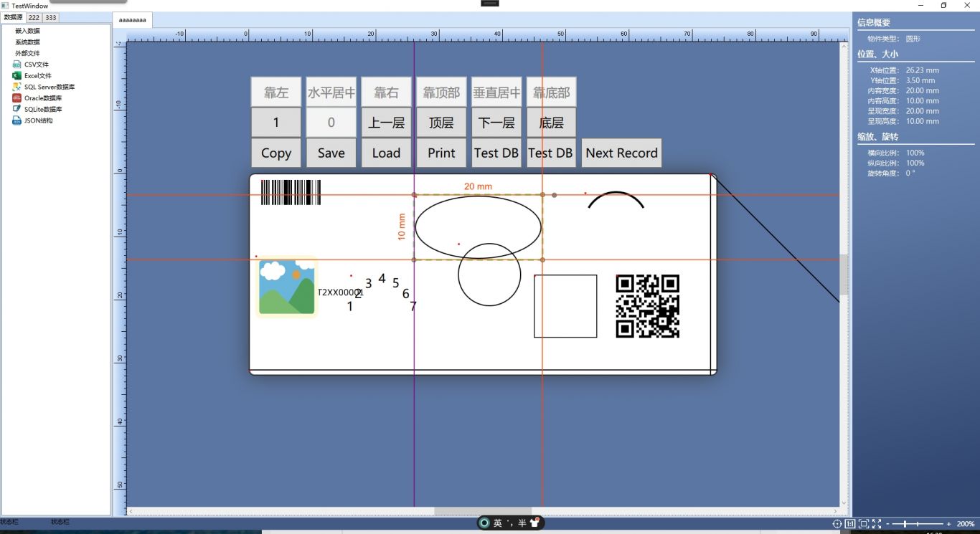Click the center-view crosshair icon in status bar
The width and height of the screenshot is (980, 534).
837,524
